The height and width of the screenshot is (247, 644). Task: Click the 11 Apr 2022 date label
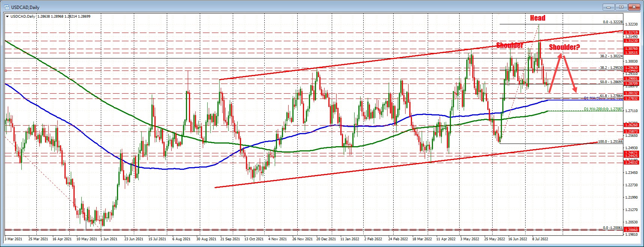(446, 239)
